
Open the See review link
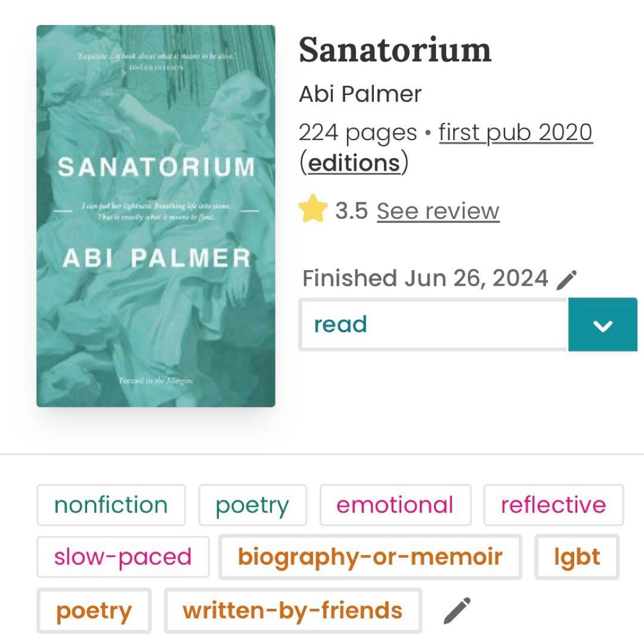[438, 211]
